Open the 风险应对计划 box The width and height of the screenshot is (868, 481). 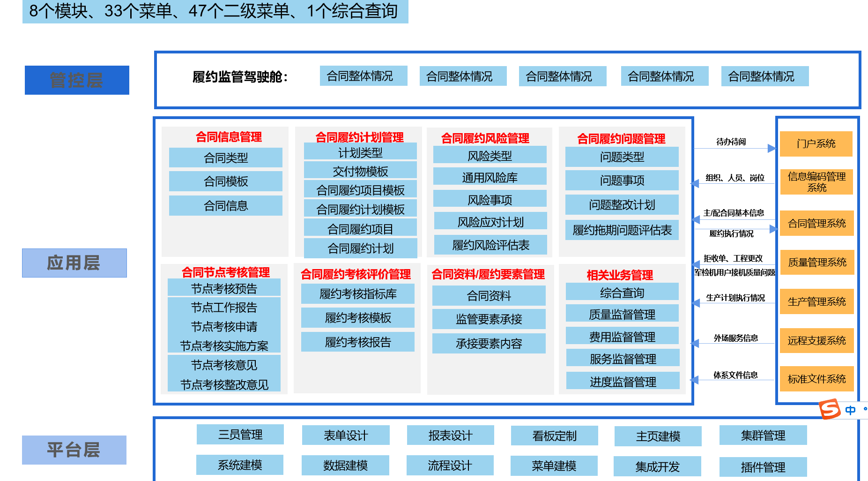pyautogui.click(x=490, y=221)
